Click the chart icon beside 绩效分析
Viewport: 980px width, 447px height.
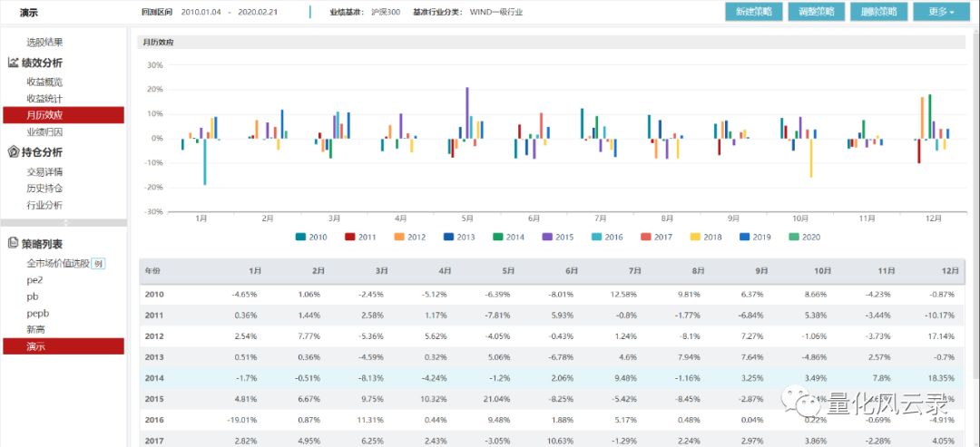[x=14, y=63]
